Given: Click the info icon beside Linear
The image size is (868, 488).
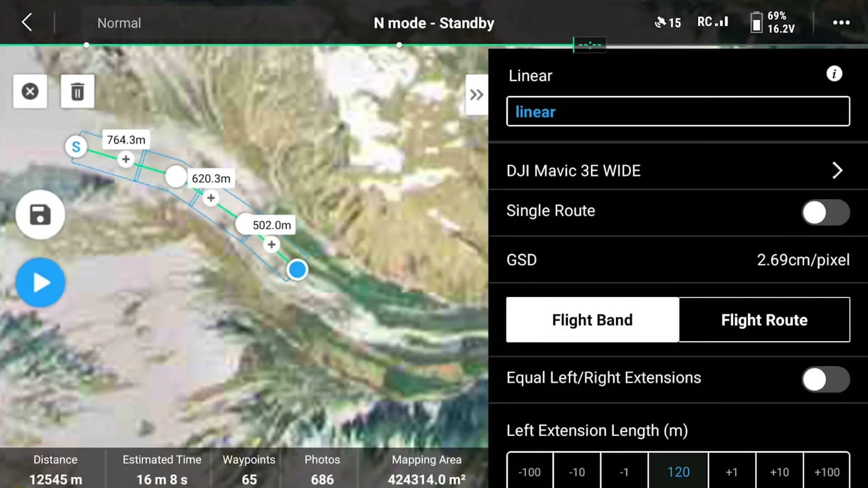Looking at the screenshot, I should click(834, 74).
